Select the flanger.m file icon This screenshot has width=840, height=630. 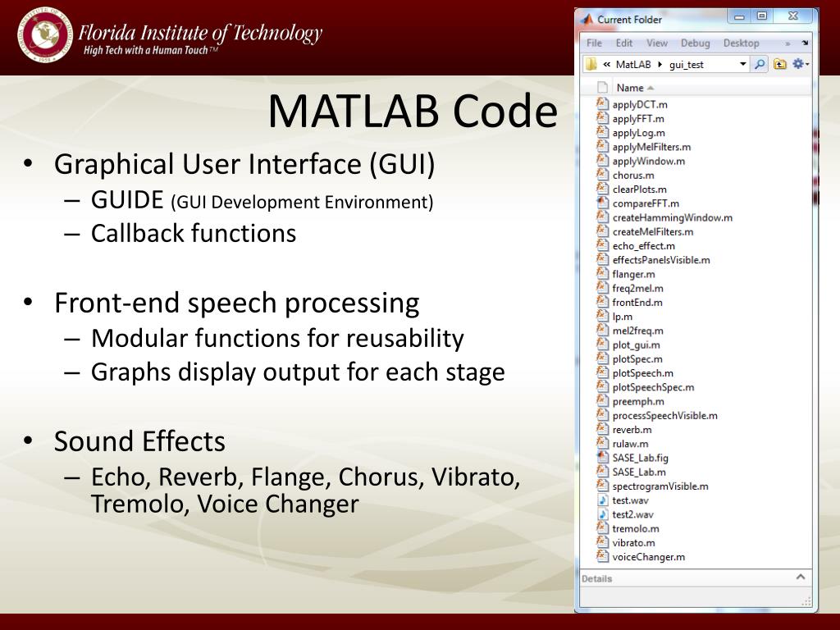point(603,273)
